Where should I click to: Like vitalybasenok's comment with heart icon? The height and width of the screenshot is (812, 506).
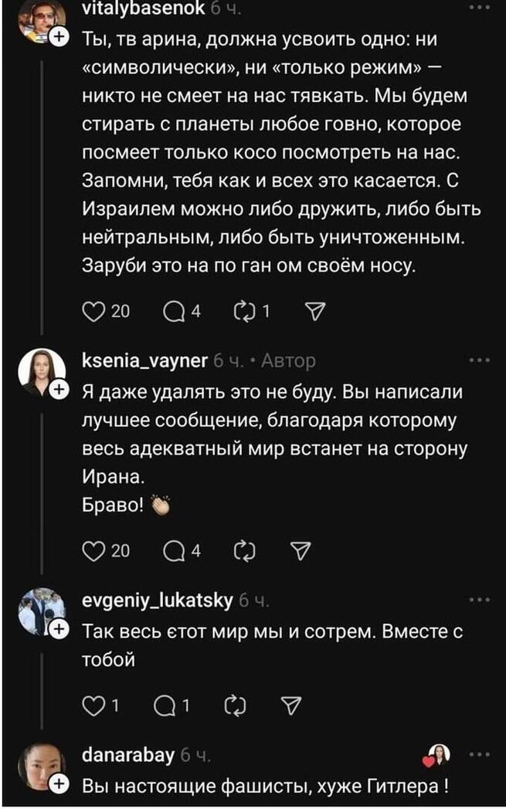(93, 311)
